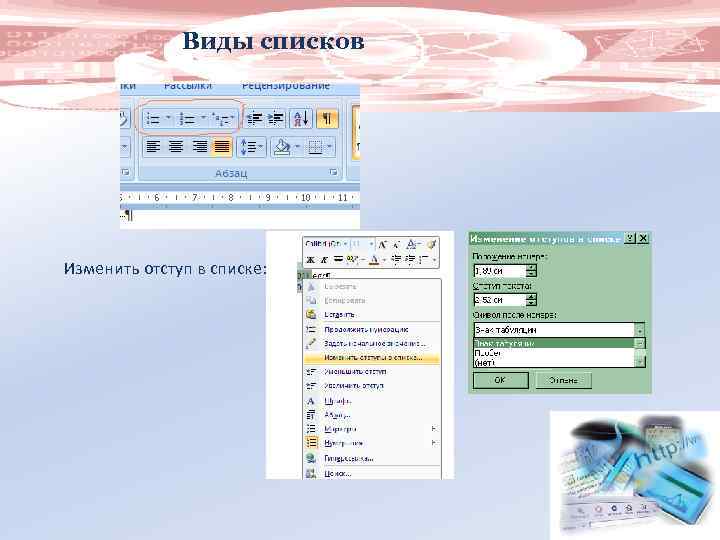Open the borders dropdown arrow
The height and width of the screenshot is (540, 720).
[330, 147]
